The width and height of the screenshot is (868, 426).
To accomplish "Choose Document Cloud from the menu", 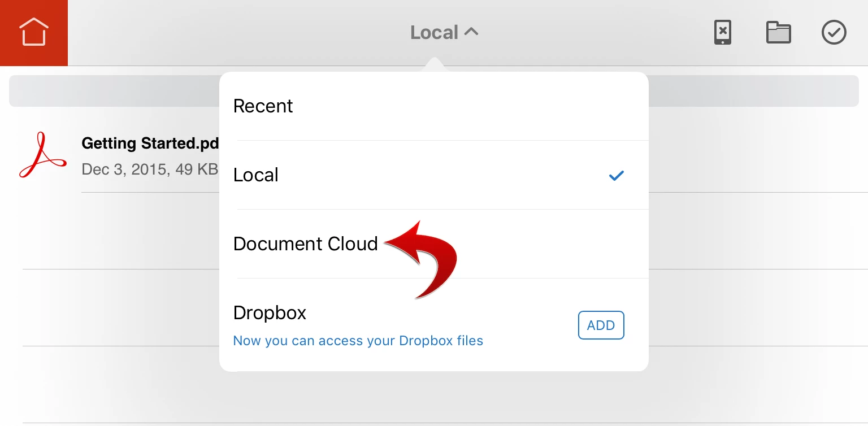I will [x=434, y=244].
